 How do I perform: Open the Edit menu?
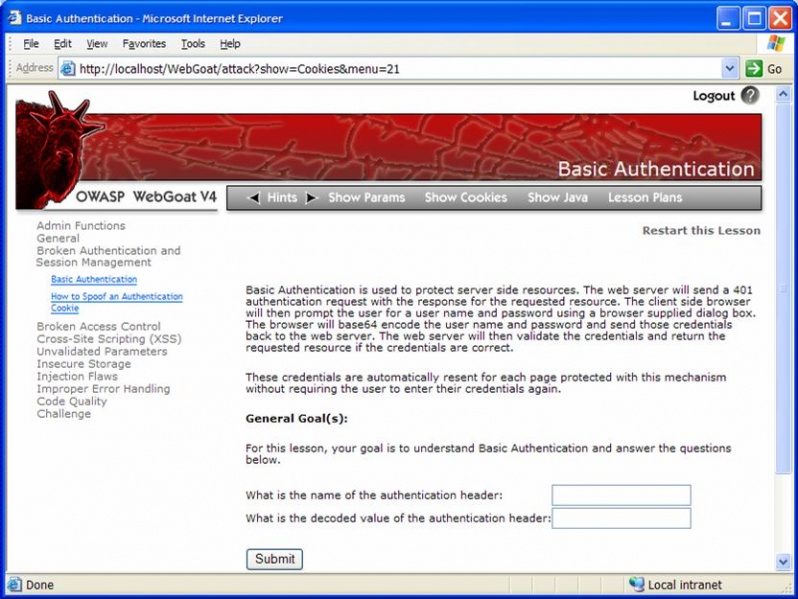63,44
